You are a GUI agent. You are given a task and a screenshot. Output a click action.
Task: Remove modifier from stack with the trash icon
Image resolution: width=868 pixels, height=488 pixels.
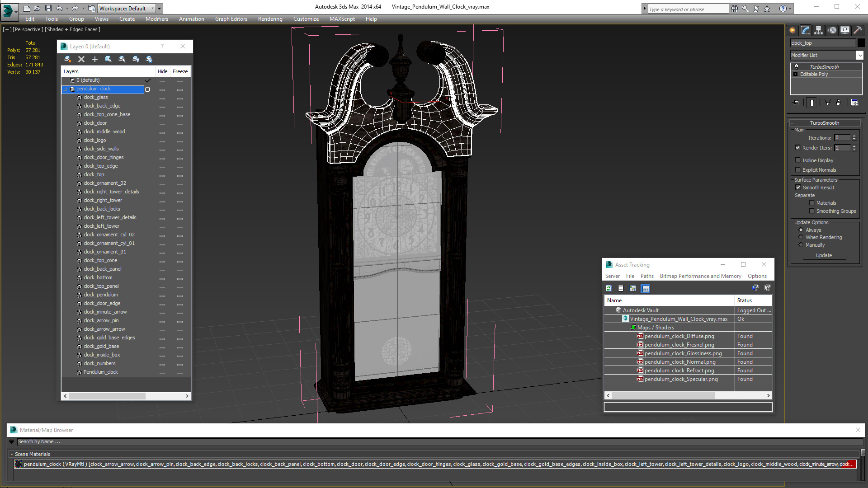coord(839,103)
